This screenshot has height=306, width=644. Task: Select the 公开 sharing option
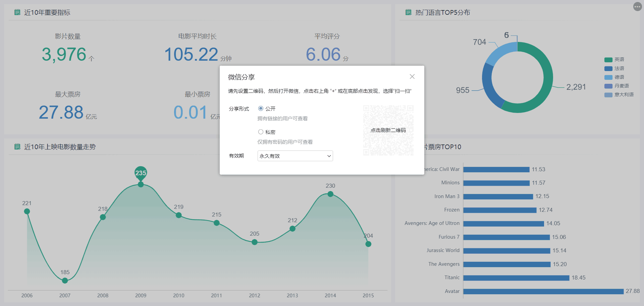coord(261,108)
